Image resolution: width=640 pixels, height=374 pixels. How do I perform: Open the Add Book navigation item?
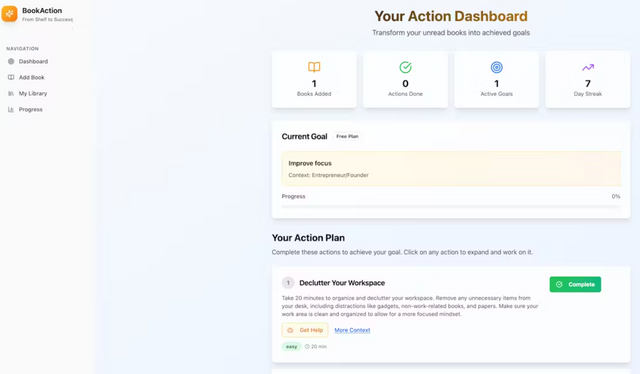(x=26, y=77)
